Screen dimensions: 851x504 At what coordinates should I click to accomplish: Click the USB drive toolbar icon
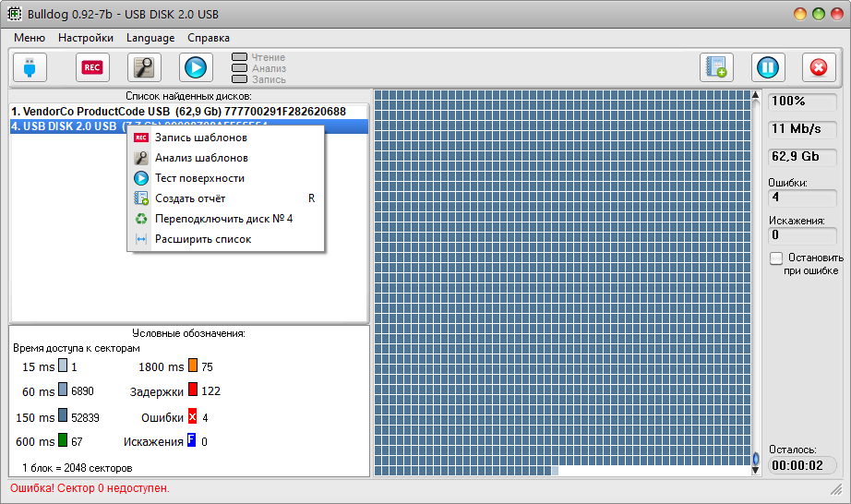pos(30,67)
